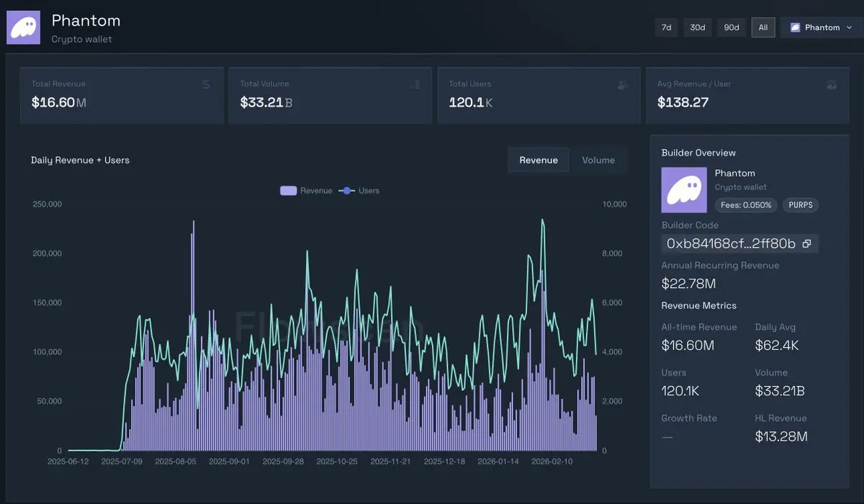Select the 7d time range
Screen dimensions: 864x504
coord(667,27)
